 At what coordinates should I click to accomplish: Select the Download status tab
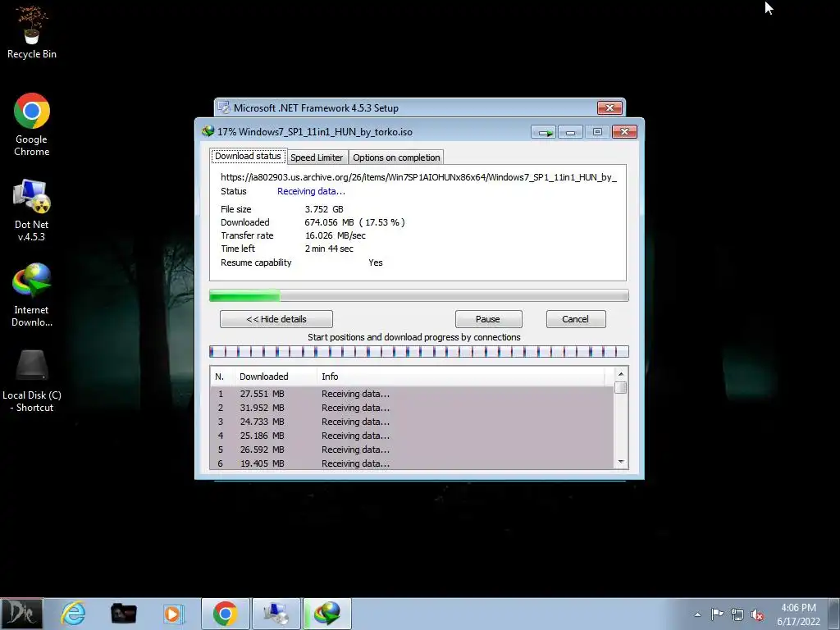(248, 157)
